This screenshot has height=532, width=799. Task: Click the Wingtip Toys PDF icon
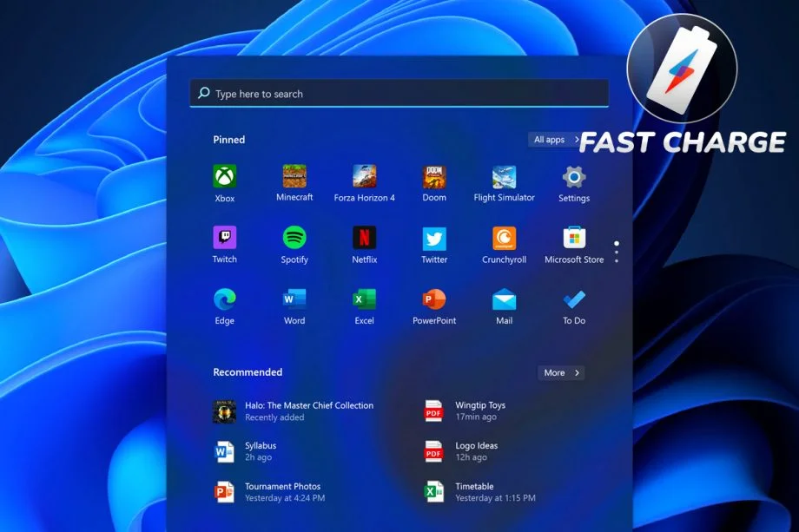click(433, 411)
